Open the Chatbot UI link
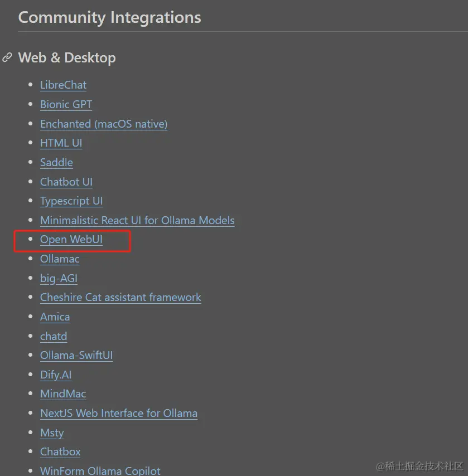The height and width of the screenshot is (476, 468). coord(66,182)
